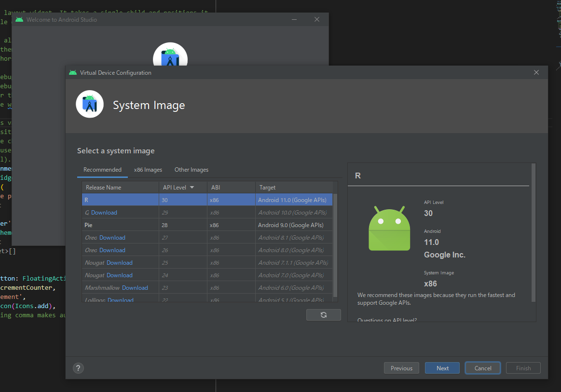
Task: Switch to the Recommended tab
Action: (102, 170)
